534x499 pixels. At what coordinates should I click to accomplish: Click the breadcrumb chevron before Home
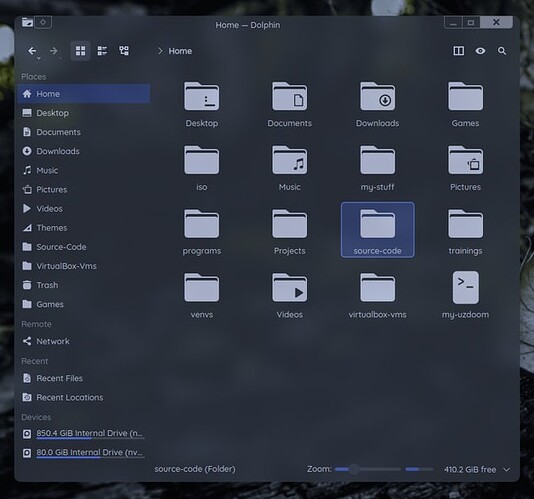click(160, 51)
